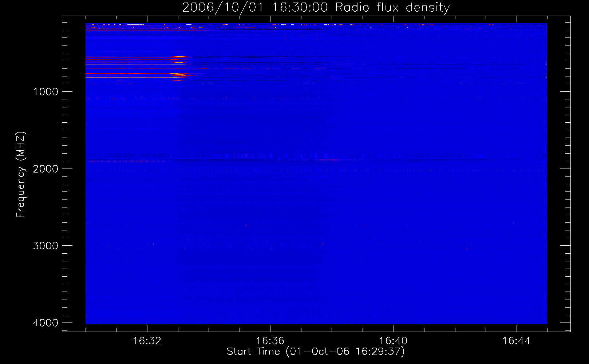589x364 pixels.
Task: Select the 3000 frequency tick label
Action: [x=46, y=246]
